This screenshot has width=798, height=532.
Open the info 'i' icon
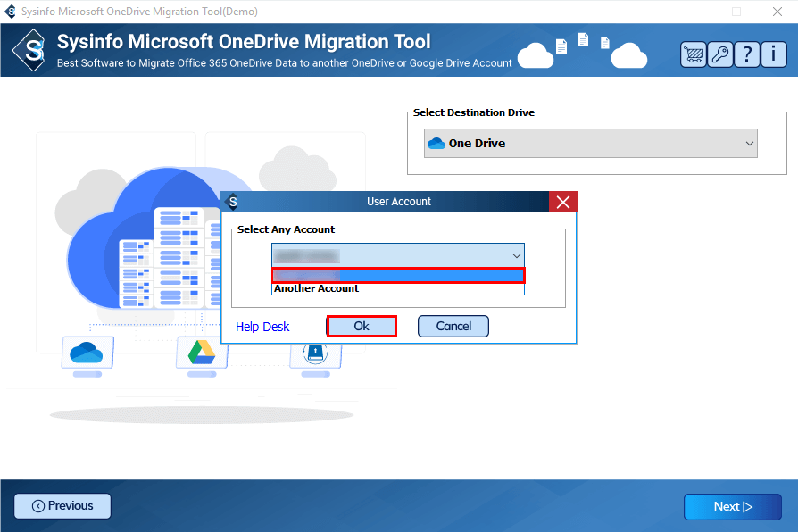click(774, 54)
